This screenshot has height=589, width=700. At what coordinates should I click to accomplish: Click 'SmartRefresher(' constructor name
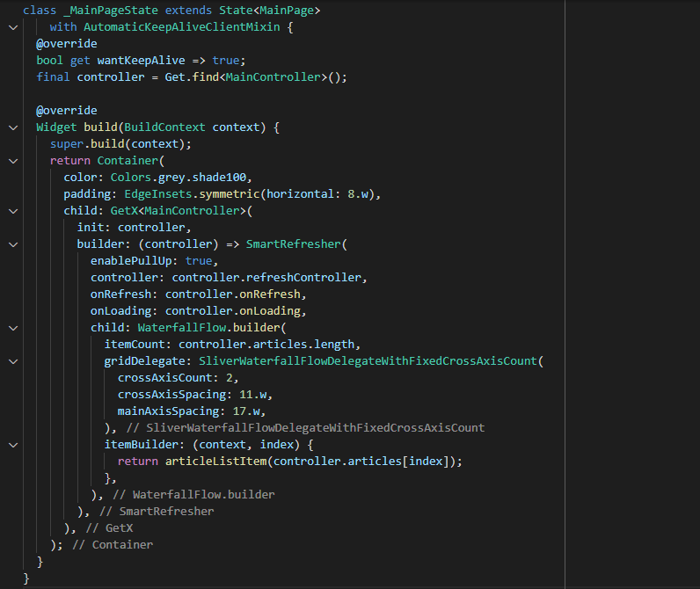[296, 244]
